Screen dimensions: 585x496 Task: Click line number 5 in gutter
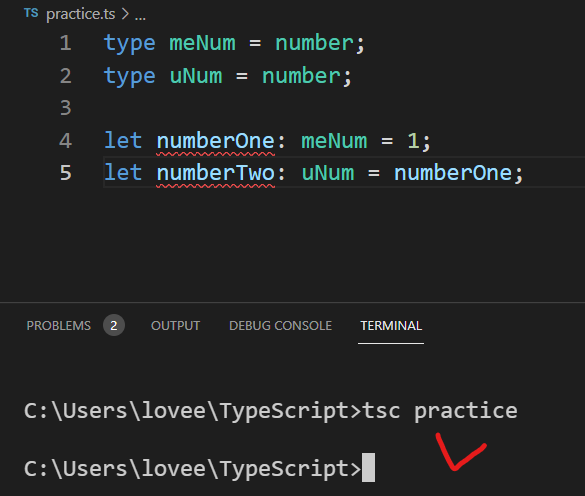point(65,173)
